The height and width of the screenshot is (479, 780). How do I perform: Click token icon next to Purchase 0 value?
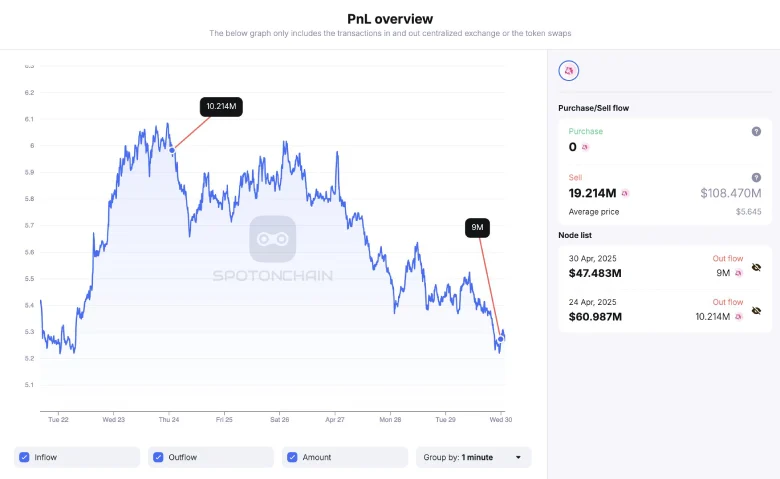pos(585,147)
